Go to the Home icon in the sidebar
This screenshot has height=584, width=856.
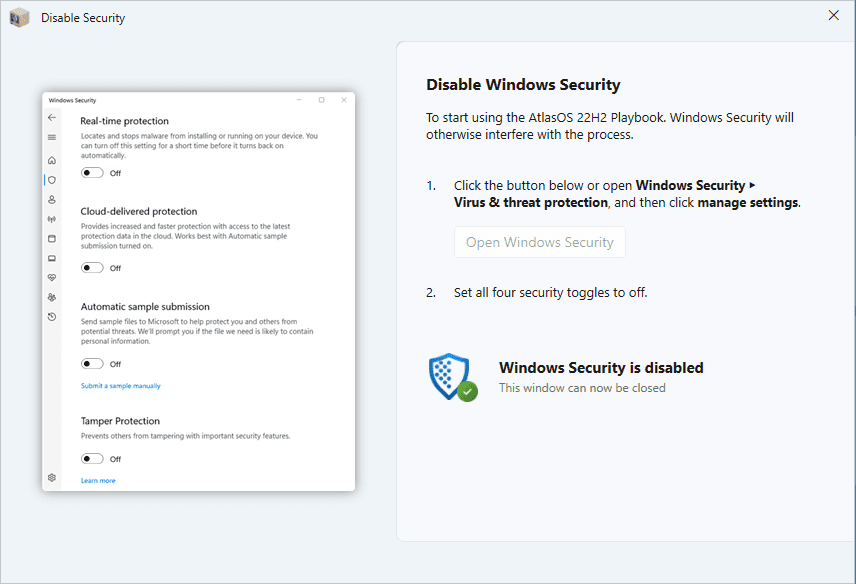pyautogui.click(x=52, y=160)
